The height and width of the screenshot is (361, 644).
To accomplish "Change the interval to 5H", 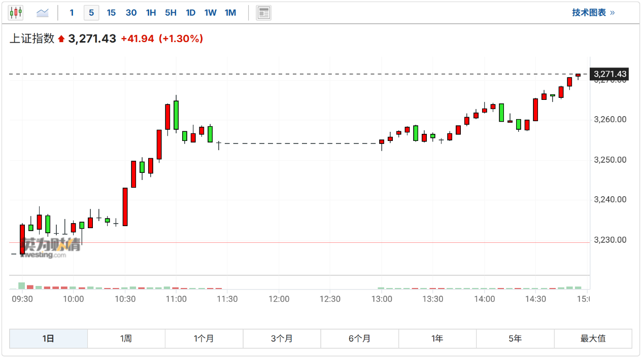I will 171,13.
